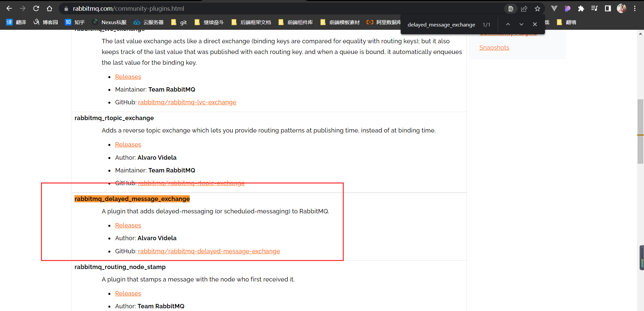Image resolution: width=644 pixels, height=311 pixels.
Task: Open the 知乎 bookmark
Action: tap(75, 22)
